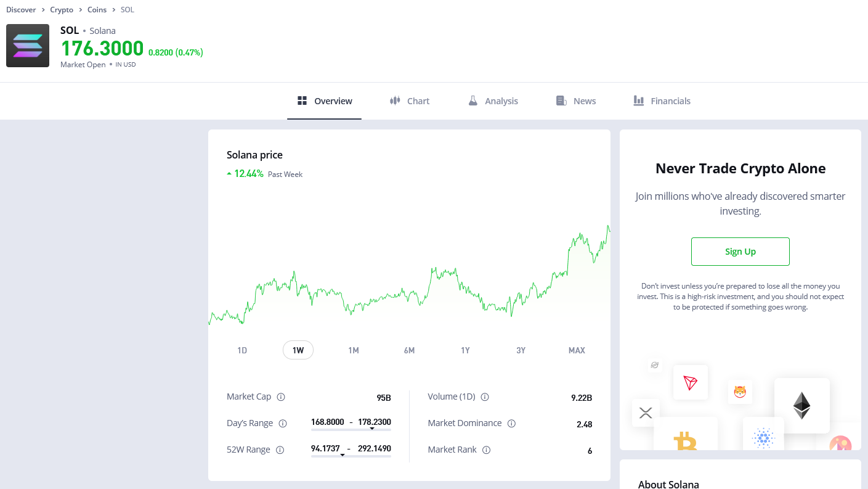Select the 1M chart timeframe
Viewport: 868px width, 489px height.
(354, 350)
